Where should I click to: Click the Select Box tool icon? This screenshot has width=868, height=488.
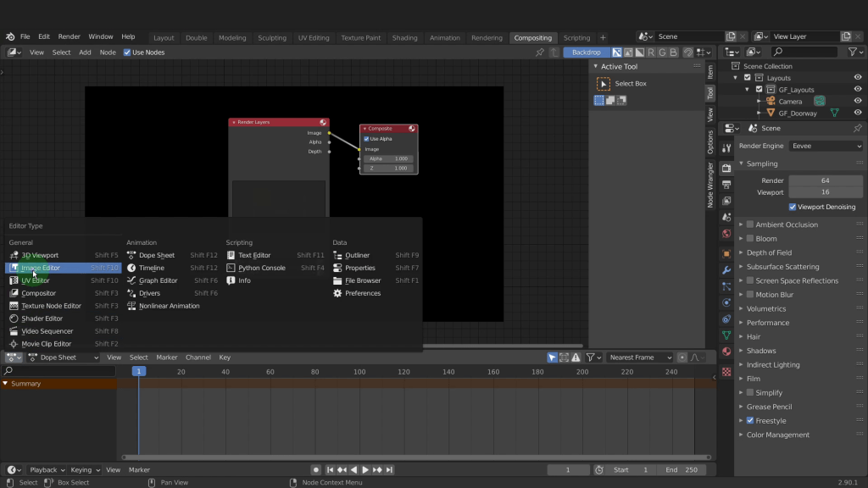[x=603, y=84]
